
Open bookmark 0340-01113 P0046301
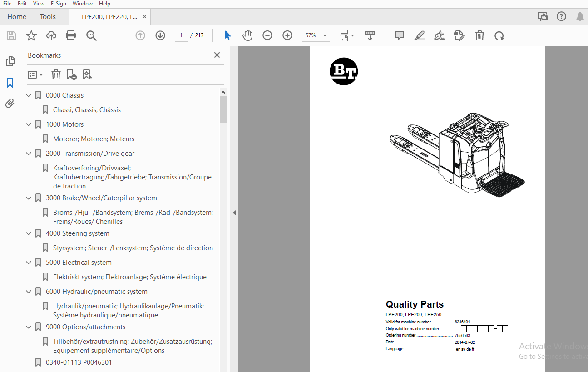click(x=79, y=362)
